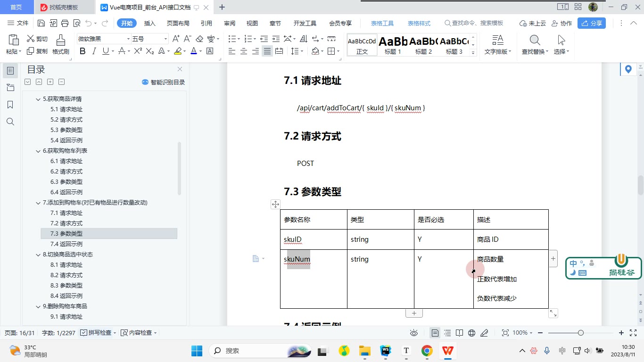Click the eye protection mode icon in status bar

pyautogui.click(x=414, y=333)
